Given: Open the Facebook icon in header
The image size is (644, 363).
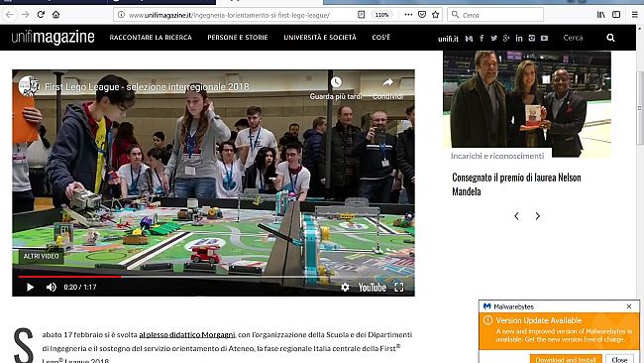Looking at the screenshot, I should [482, 39].
